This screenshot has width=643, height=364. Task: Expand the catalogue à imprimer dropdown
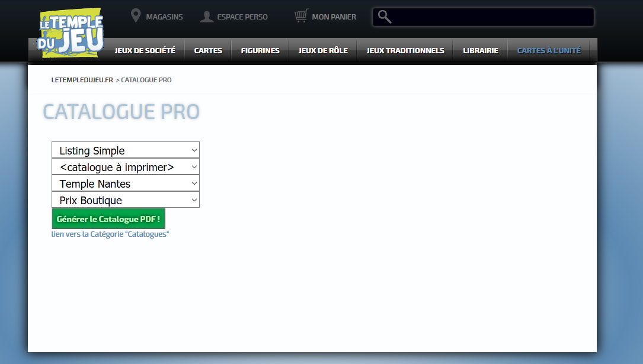[x=126, y=167]
